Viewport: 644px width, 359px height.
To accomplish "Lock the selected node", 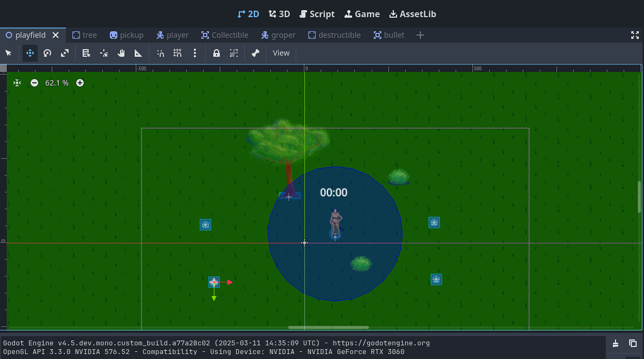I will [x=216, y=53].
